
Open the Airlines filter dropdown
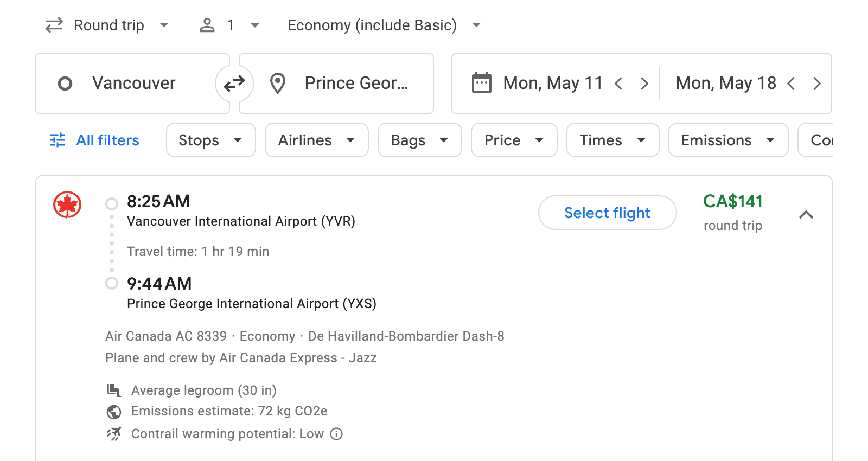pos(316,140)
